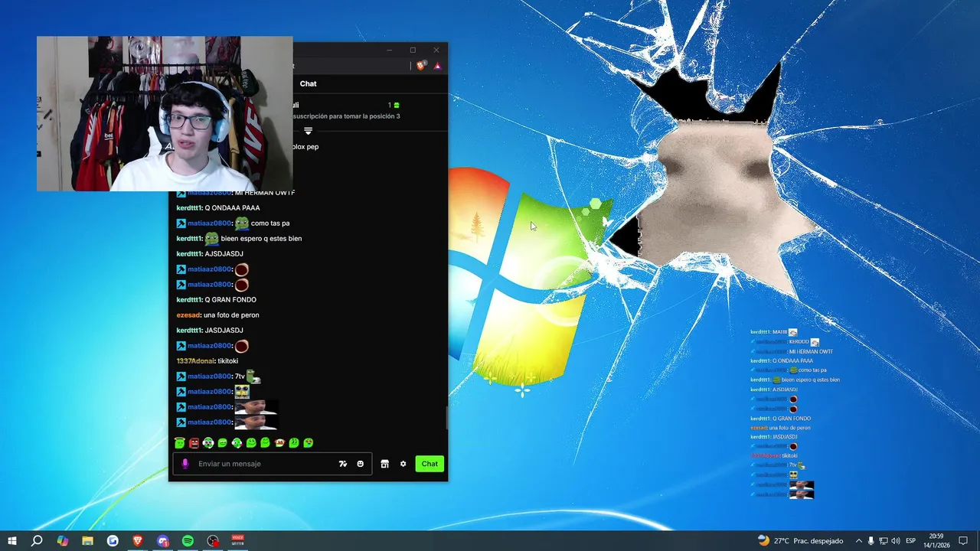Click the webcam overlay video
This screenshot has width=980, height=551.
[x=165, y=113]
